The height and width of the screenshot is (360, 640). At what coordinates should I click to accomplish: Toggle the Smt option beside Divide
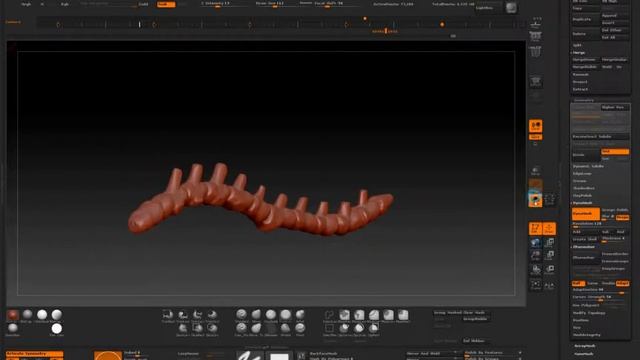coord(615,151)
